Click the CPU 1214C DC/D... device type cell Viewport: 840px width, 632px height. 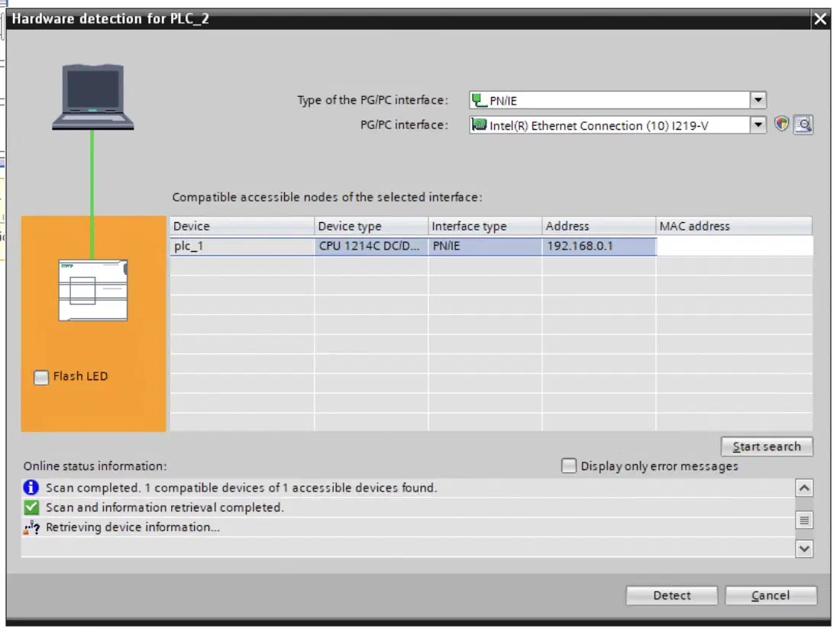[x=371, y=247]
